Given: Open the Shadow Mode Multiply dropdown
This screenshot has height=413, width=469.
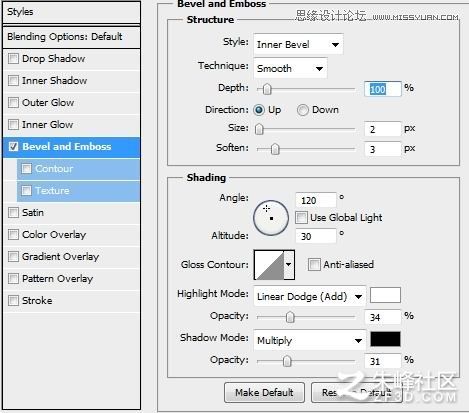Looking at the screenshot, I should pyautogui.click(x=310, y=340).
